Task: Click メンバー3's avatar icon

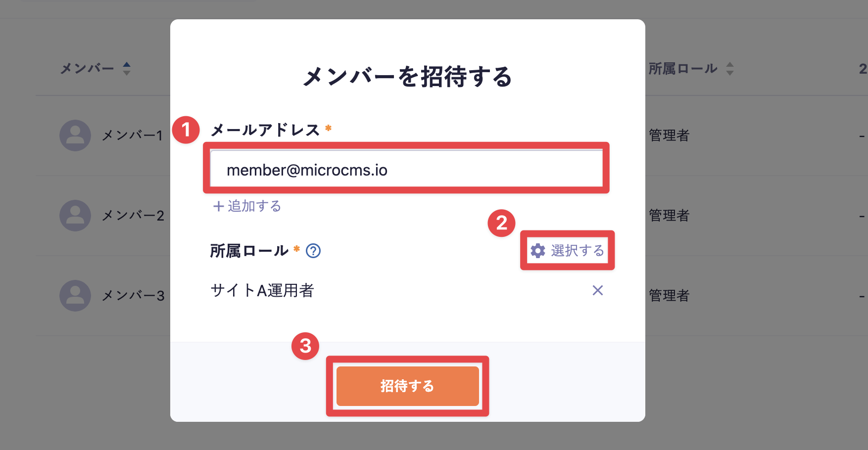Action: 75,295
